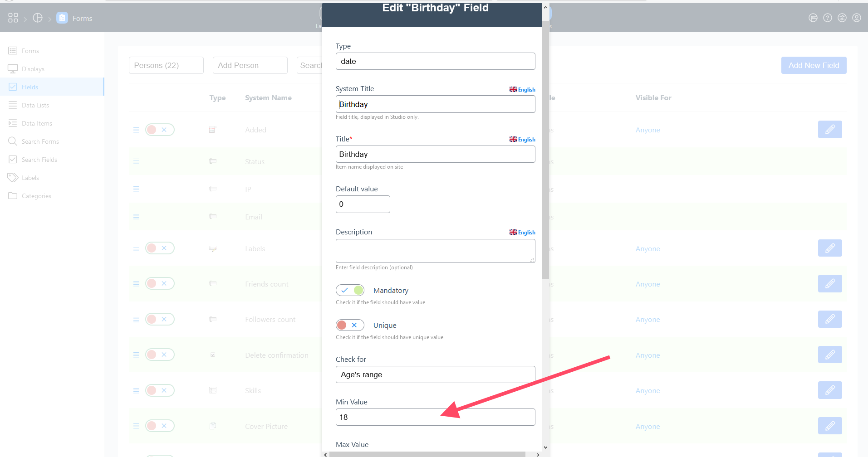Click the help question mark icon
The width and height of the screenshot is (868, 457).
point(828,18)
